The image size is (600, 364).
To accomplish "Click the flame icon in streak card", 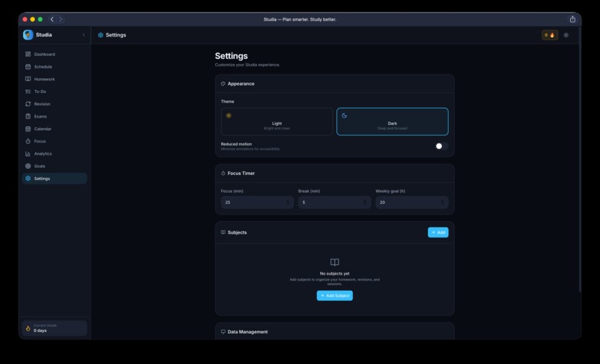I will (x=28, y=328).
